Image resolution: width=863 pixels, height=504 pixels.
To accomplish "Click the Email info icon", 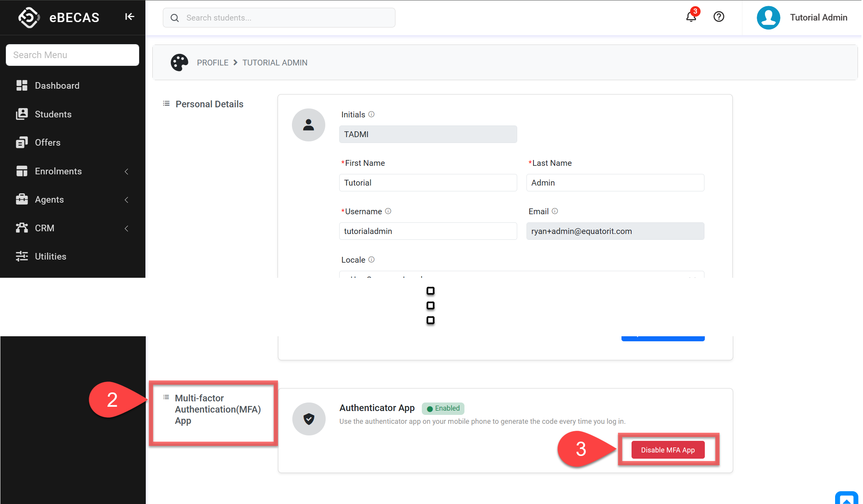I will pos(555,211).
